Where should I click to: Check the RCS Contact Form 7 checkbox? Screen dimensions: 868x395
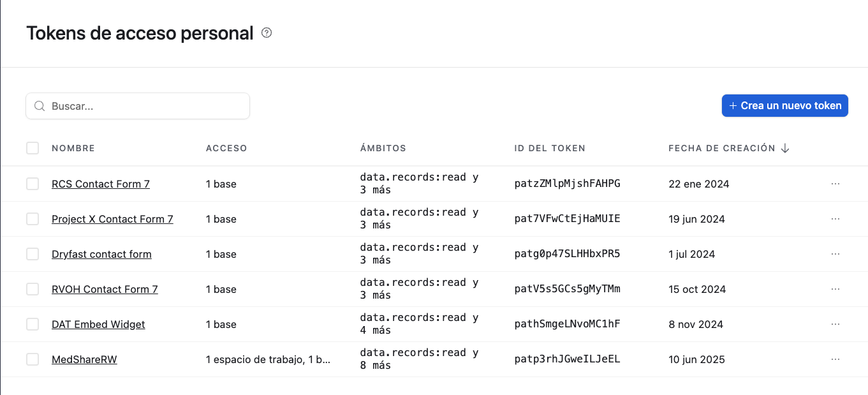(x=33, y=184)
